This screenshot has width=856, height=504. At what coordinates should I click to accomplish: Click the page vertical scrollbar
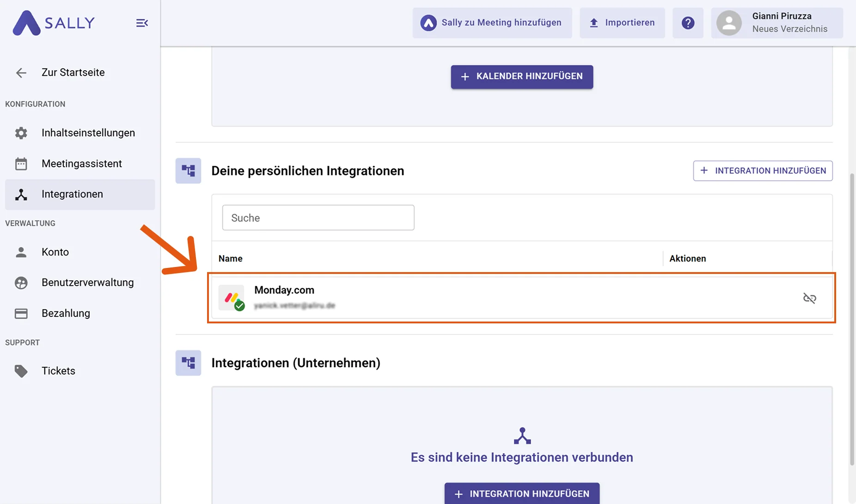pyautogui.click(x=852, y=319)
